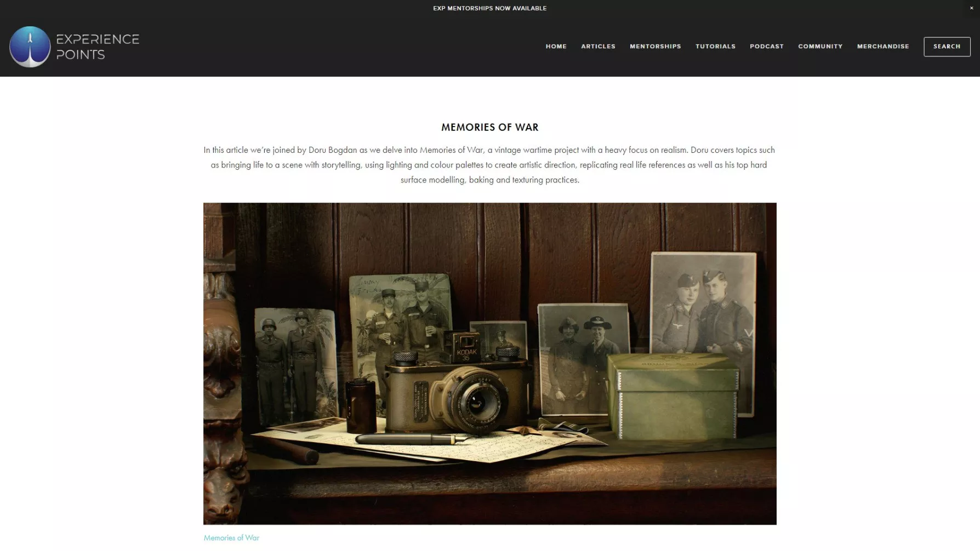Click the fountain pen on the letters

click(x=411, y=439)
